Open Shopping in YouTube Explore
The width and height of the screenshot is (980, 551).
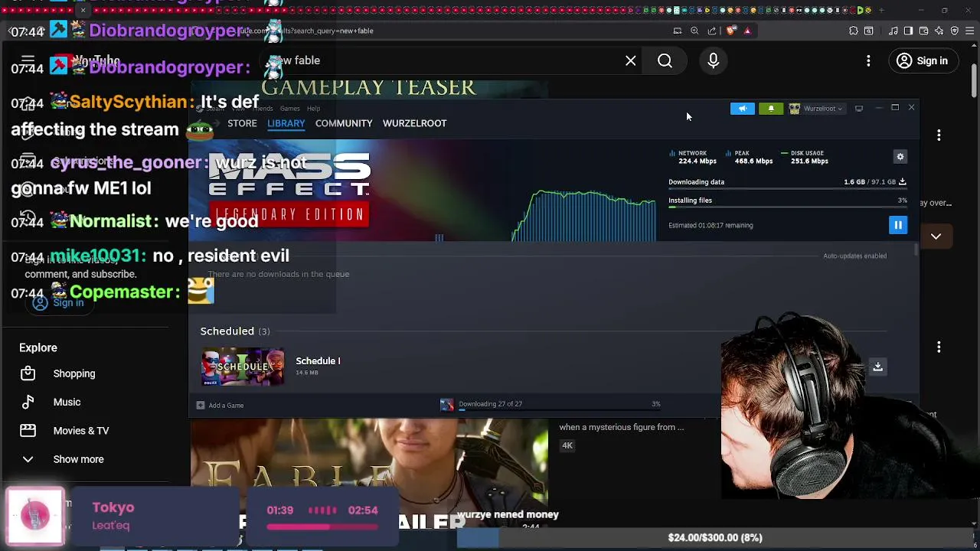click(74, 373)
